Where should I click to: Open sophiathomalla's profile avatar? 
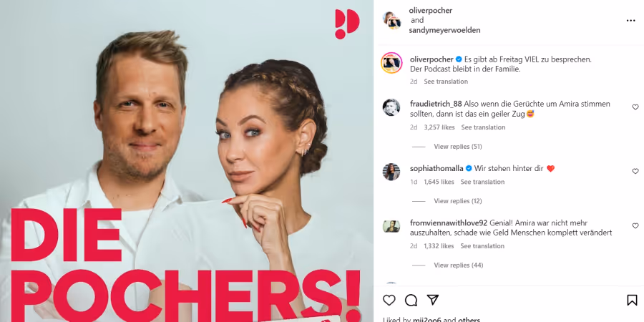click(x=391, y=172)
